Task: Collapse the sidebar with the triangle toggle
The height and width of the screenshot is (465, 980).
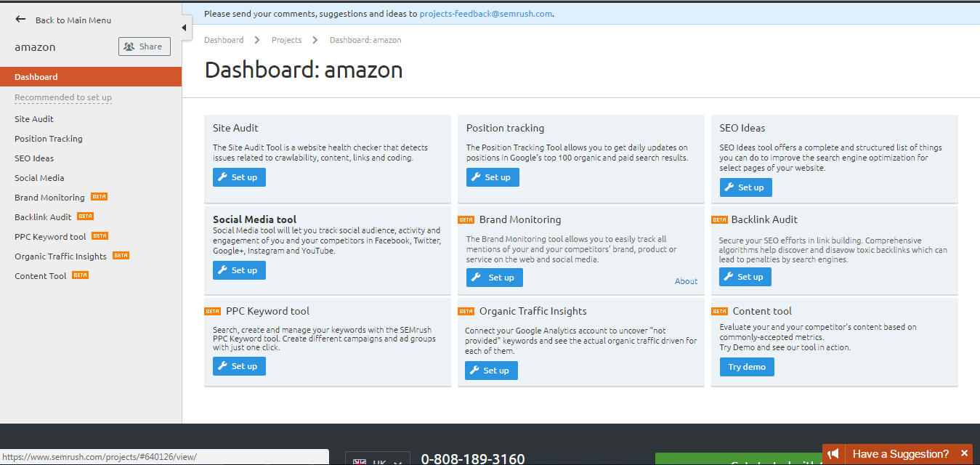Action: tap(184, 28)
